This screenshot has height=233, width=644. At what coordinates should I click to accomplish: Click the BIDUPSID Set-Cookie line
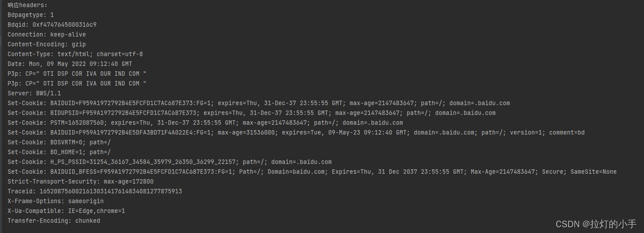[x=251, y=113]
